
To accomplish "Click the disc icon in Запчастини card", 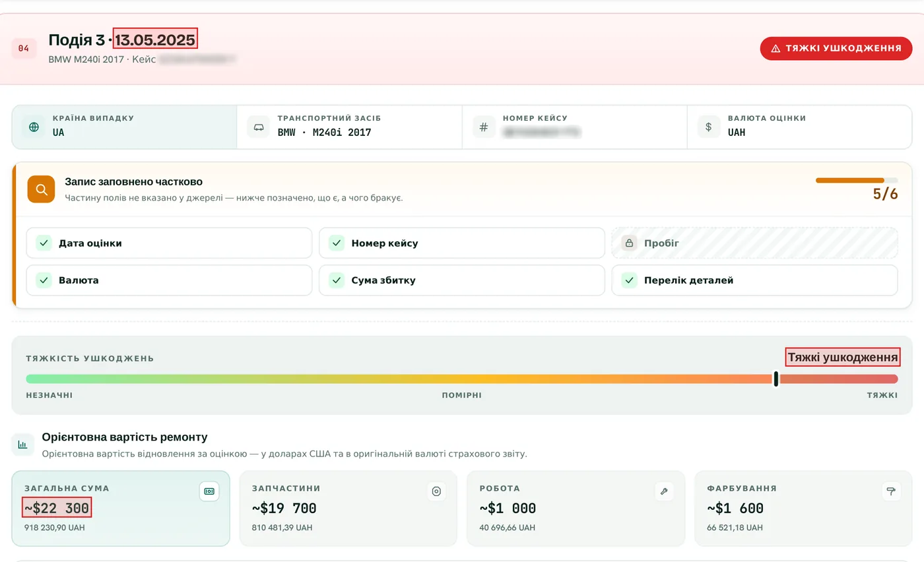I will point(436,491).
